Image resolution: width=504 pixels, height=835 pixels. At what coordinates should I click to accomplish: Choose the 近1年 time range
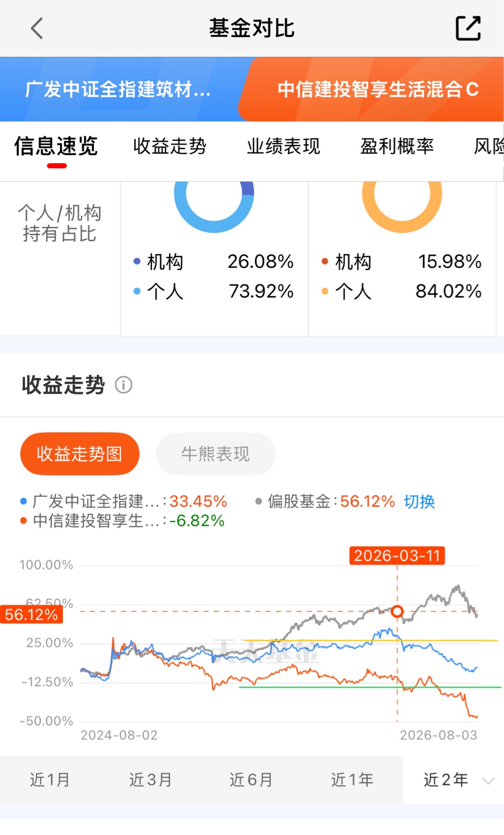pyautogui.click(x=352, y=780)
